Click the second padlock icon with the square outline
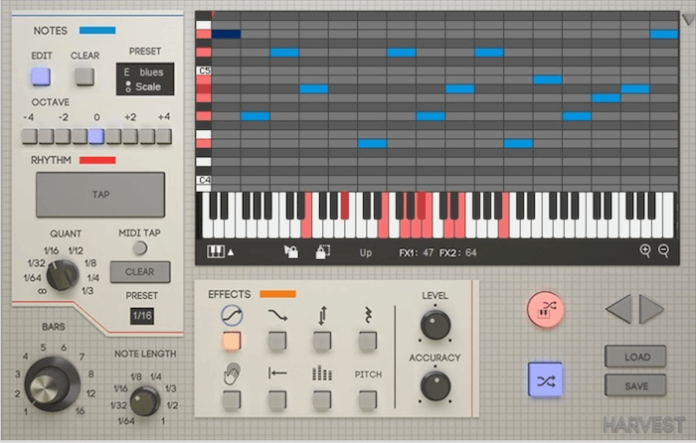This screenshot has height=443, width=696. [x=322, y=252]
